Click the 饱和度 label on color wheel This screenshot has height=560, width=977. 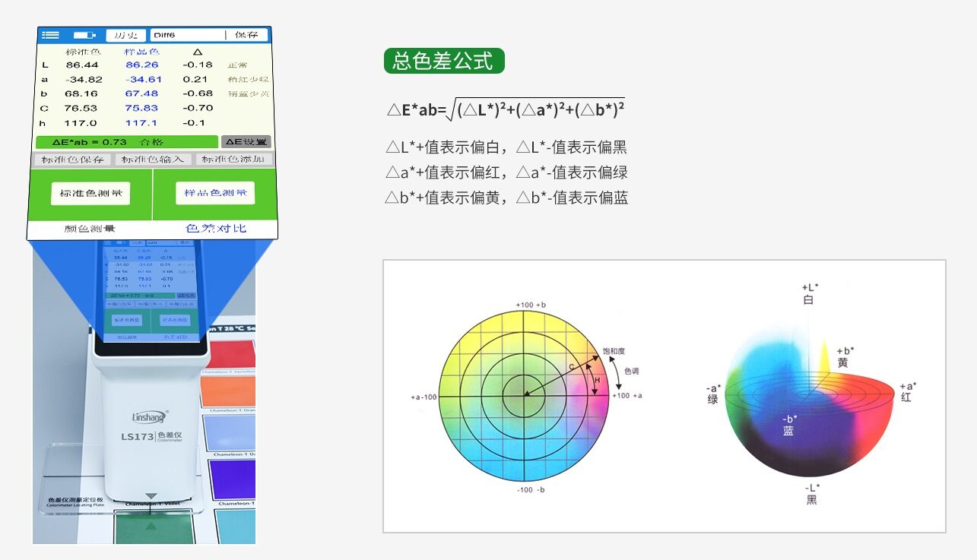pos(613,353)
